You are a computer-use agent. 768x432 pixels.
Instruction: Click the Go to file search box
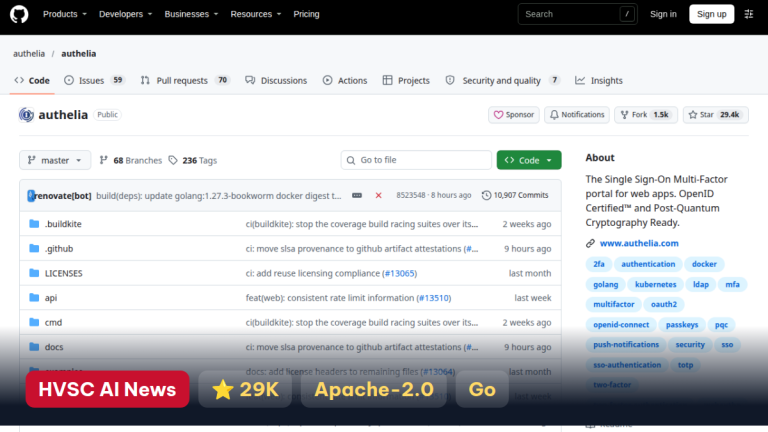(416, 160)
